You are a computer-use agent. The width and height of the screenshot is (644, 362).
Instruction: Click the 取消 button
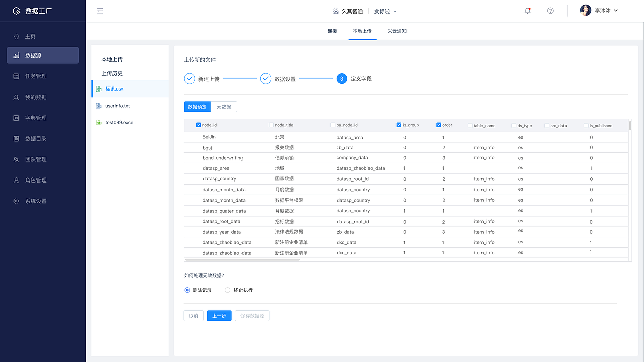pos(193,315)
